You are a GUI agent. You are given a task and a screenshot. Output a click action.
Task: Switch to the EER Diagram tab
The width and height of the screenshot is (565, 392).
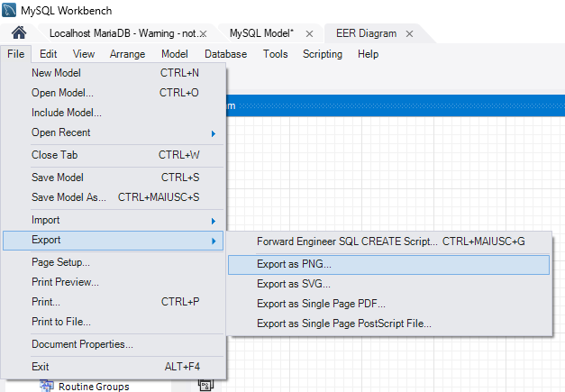[x=366, y=33]
